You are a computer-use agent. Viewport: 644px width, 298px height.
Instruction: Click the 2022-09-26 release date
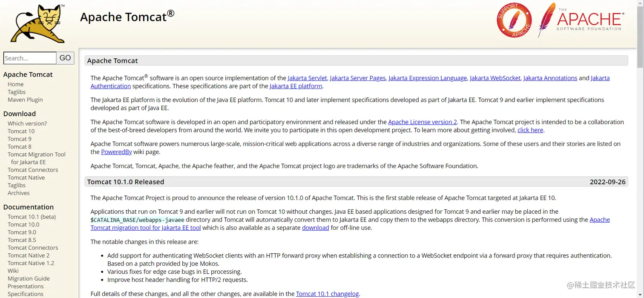pyautogui.click(x=608, y=182)
